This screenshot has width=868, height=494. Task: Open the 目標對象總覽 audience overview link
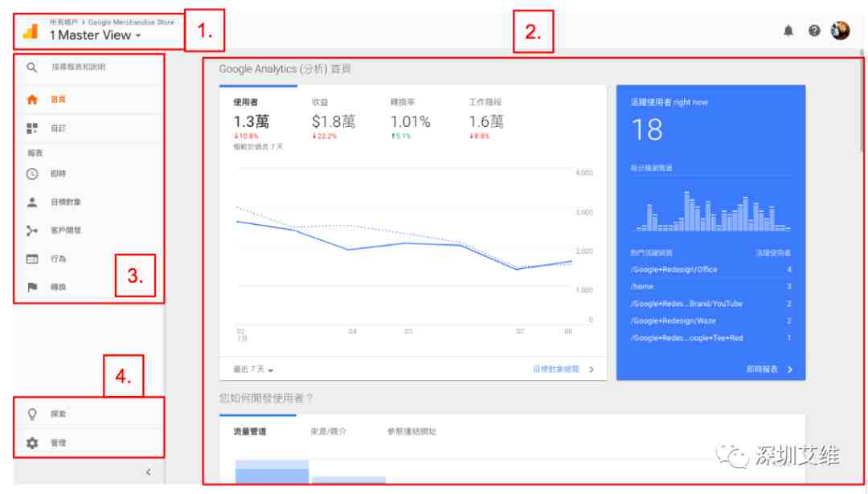pos(556,369)
